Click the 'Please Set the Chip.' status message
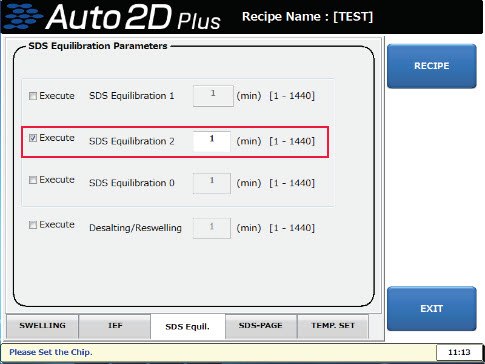This screenshot has width=485, height=364. (51, 352)
